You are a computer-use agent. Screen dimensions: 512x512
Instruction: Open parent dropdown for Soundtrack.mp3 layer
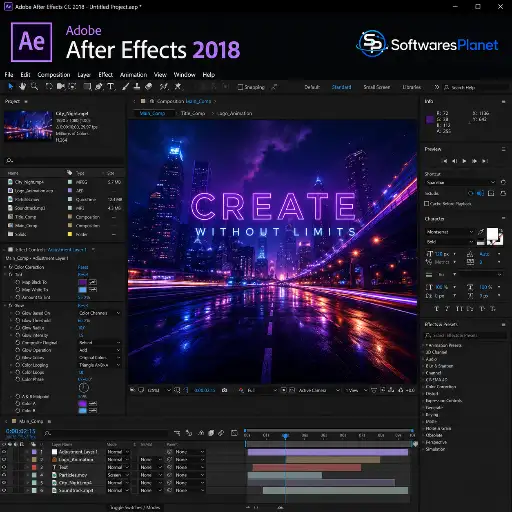point(189,490)
